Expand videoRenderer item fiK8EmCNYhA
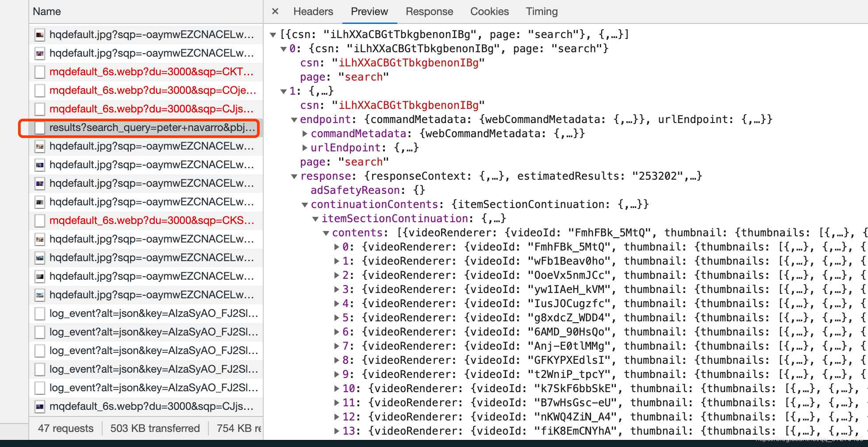The image size is (868, 447). pos(337,431)
